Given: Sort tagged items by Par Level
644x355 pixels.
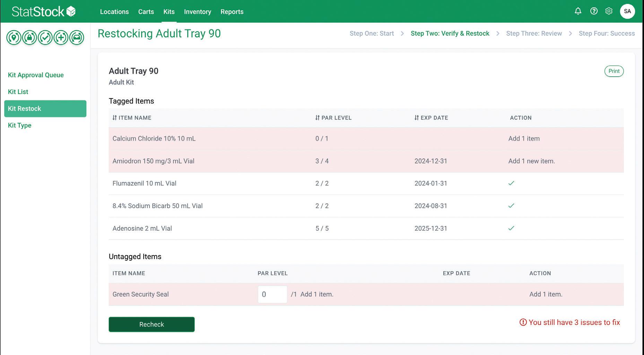Looking at the screenshot, I should click(333, 118).
